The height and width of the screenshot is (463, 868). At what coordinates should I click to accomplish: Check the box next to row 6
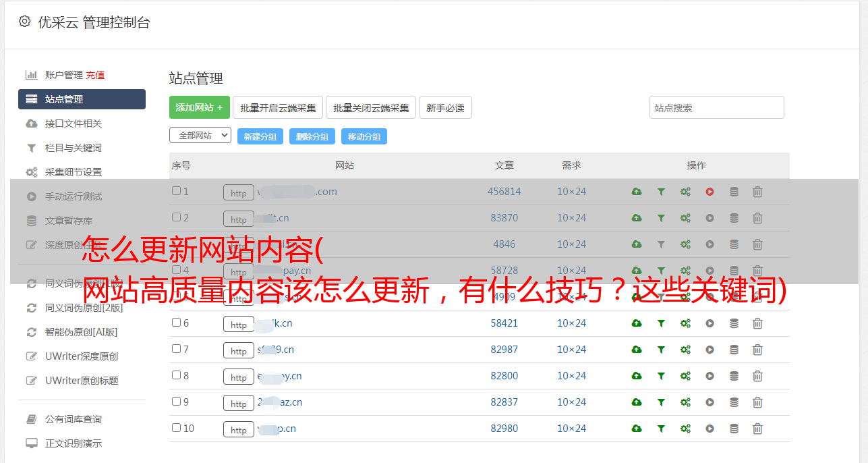point(176,323)
